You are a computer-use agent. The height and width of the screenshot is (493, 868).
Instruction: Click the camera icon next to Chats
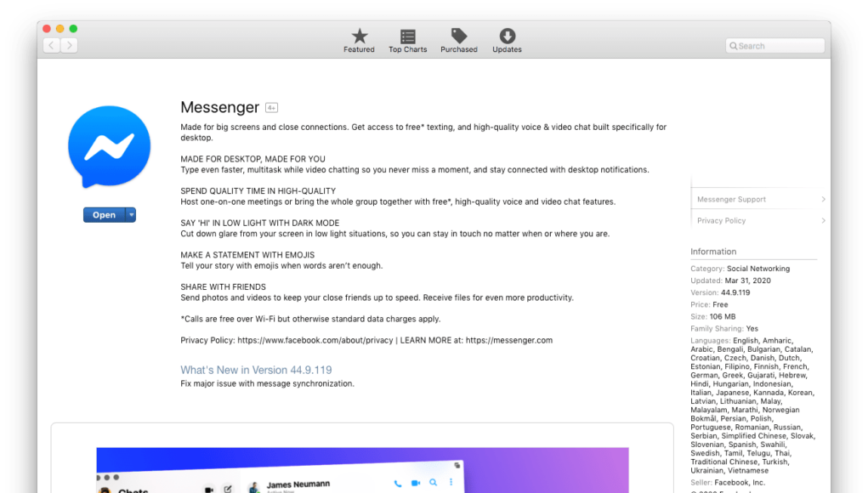(x=208, y=490)
